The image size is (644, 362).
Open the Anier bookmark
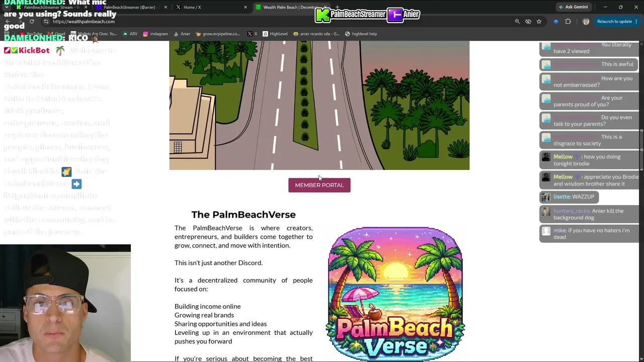click(x=182, y=34)
